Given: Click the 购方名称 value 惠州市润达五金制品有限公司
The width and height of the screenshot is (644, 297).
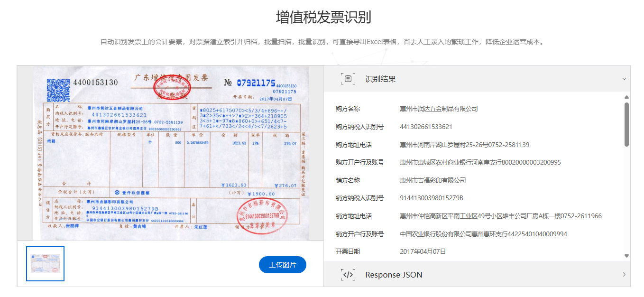Looking at the screenshot, I should pyautogui.click(x=439, y=109).
